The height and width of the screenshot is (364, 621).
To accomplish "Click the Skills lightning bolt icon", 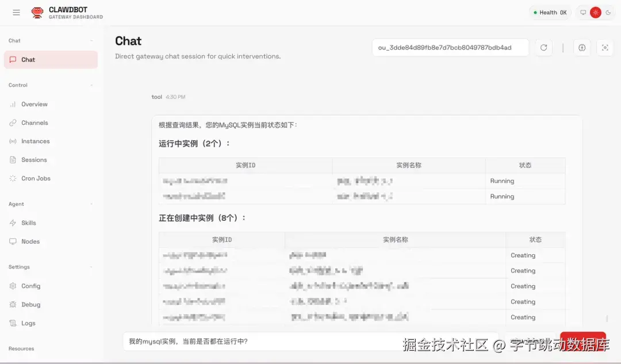I will [x=13, y=223].
